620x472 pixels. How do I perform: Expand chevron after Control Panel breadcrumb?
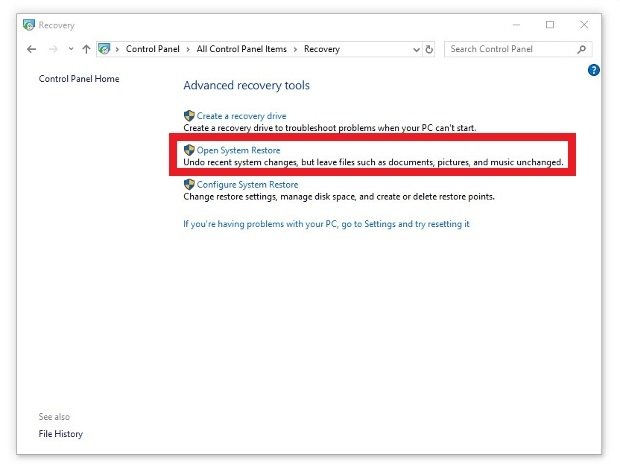[x=188, y=49]
